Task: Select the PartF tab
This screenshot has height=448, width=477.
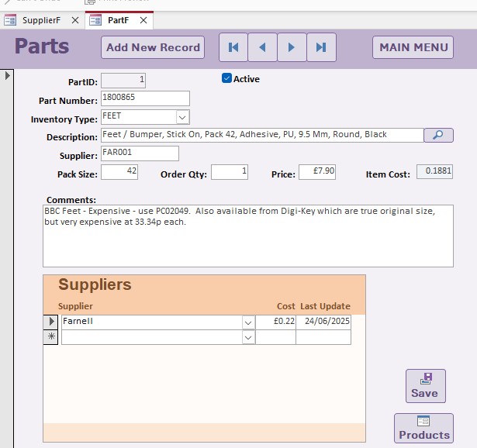Action: tap(118, 20)
